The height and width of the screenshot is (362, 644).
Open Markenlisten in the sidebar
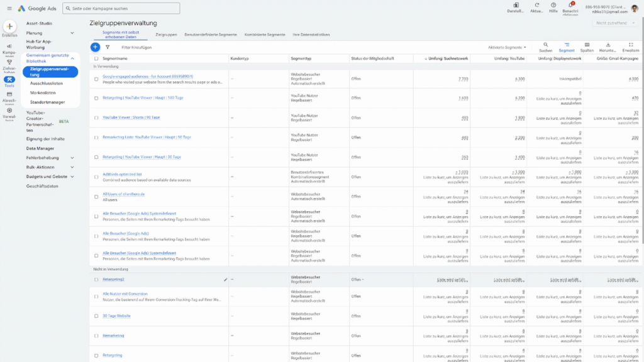43,93
